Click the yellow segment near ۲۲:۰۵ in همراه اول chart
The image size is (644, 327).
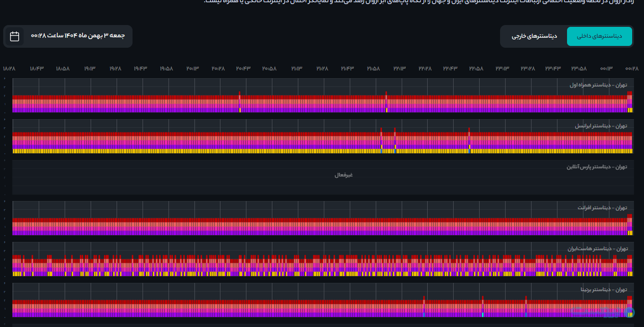[x=386, y=110]
